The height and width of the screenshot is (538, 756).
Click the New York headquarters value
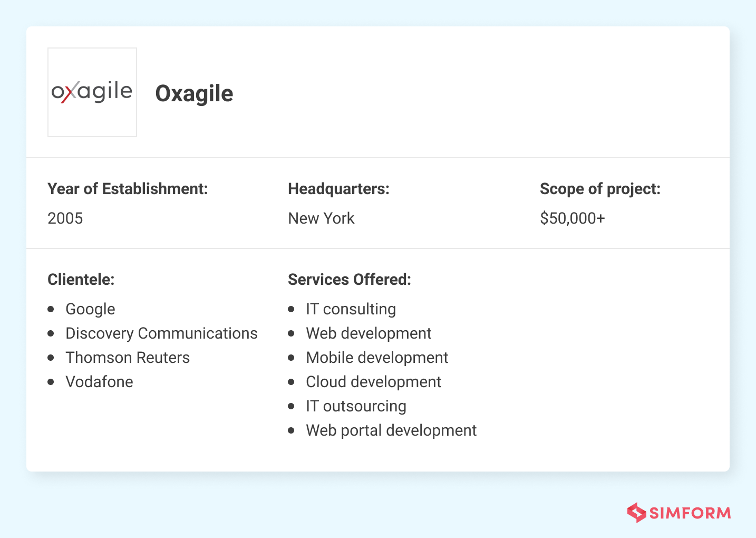click(x=321, y=218)
